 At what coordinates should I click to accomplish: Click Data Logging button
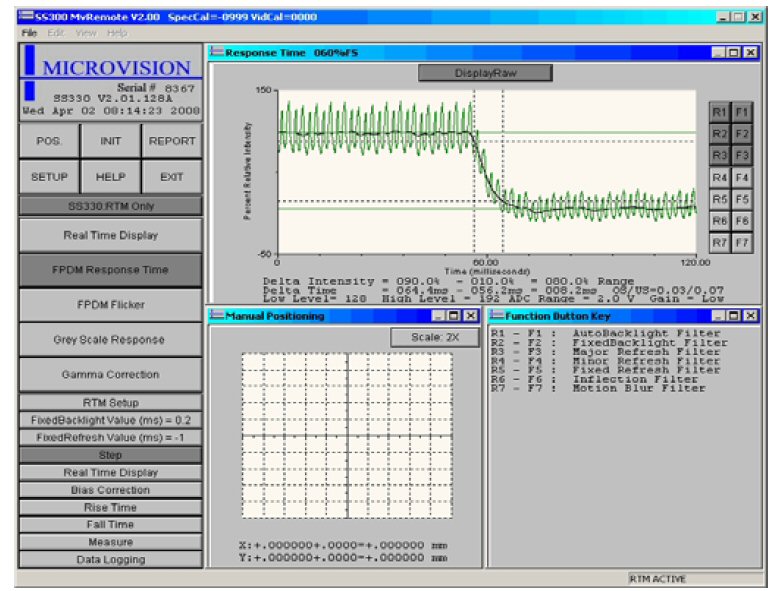tap(111, 559)
